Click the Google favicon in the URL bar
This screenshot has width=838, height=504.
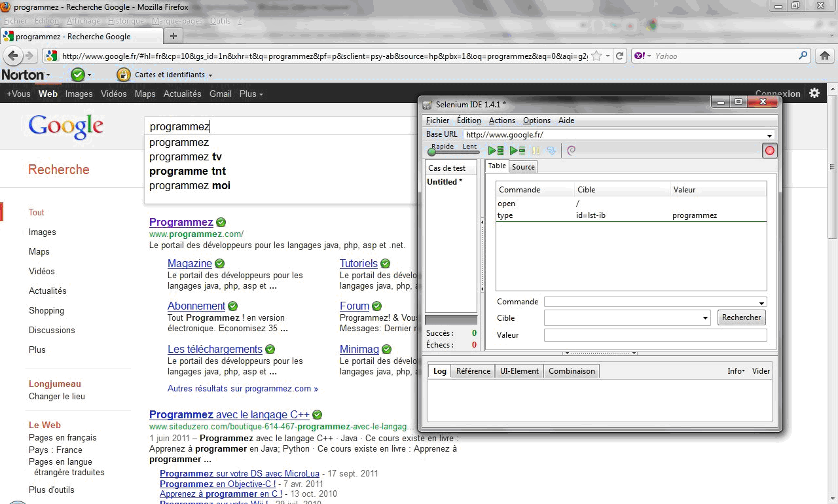click(x=51, y=56)
